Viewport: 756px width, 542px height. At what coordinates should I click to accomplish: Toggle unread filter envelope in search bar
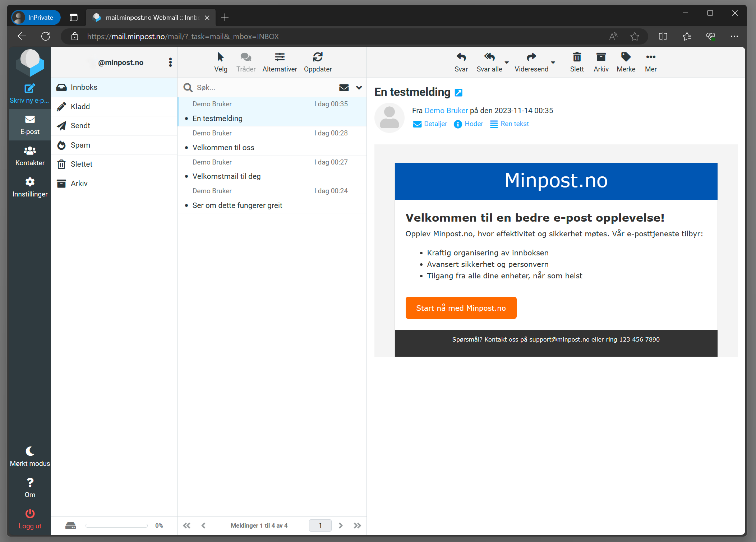tap(344, 88)
